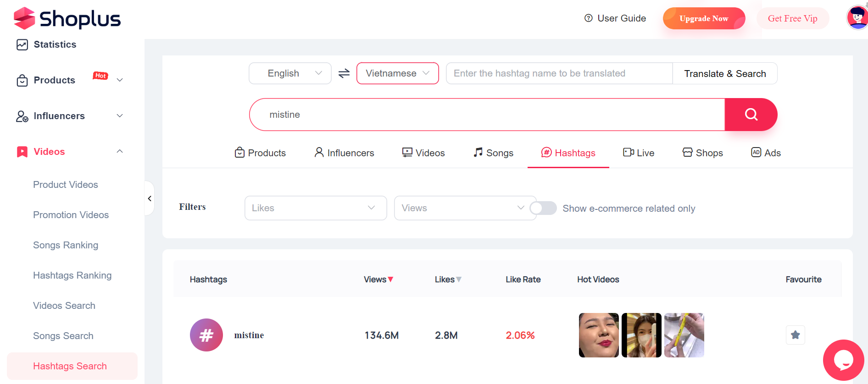Image resolution: width=868 pixels, height=384 pixels.
Task: Click the Hot Videos column header
Action: pos(598,280)
